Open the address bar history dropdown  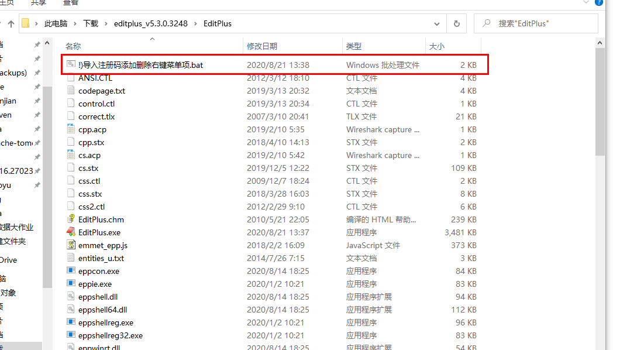tap(436, 24)
